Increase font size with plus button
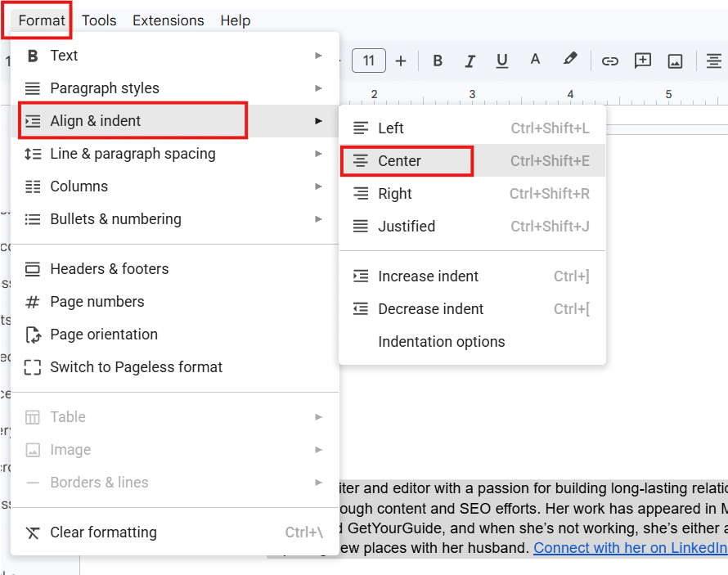The width and height of the screenshot is (728, 575). coord(401,61)
